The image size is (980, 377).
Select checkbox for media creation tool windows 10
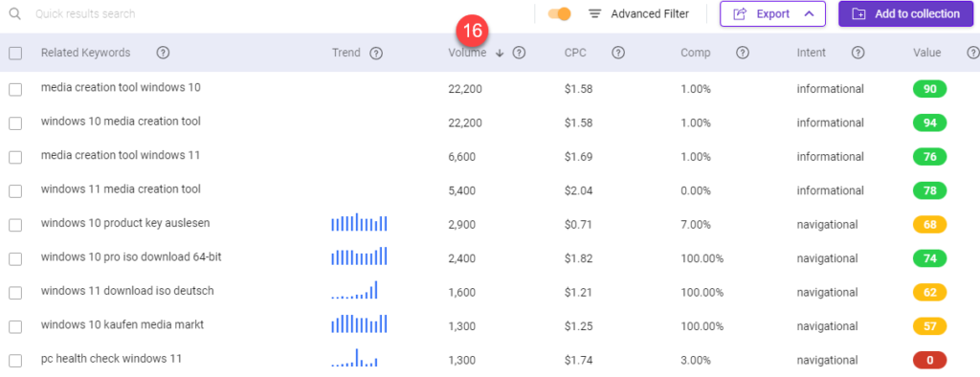coord(15,89)
